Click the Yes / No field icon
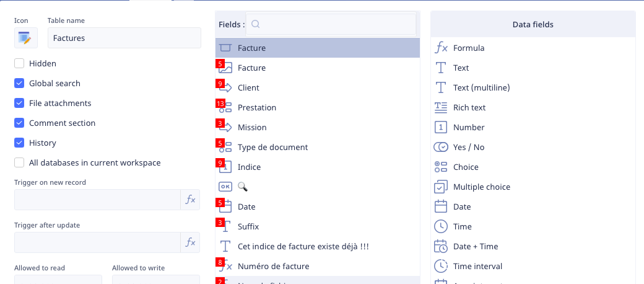 pos(441,147)
